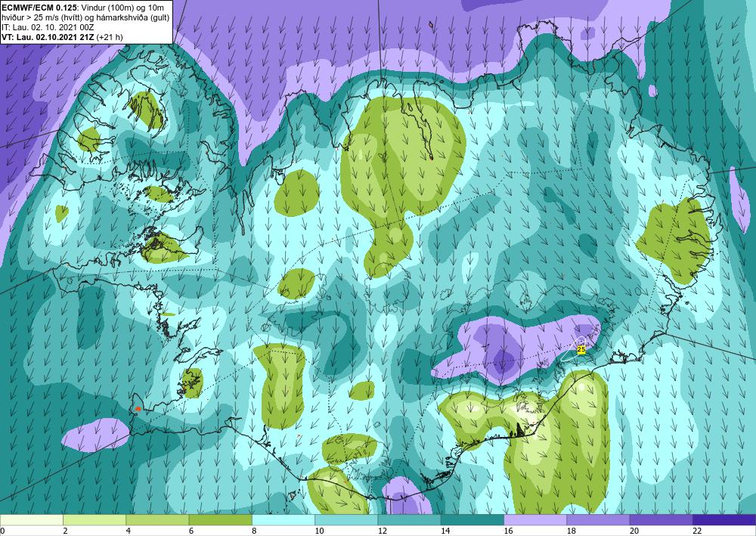Click the 'ECMWF/ECM 0.125' model title text

point(38,7)
